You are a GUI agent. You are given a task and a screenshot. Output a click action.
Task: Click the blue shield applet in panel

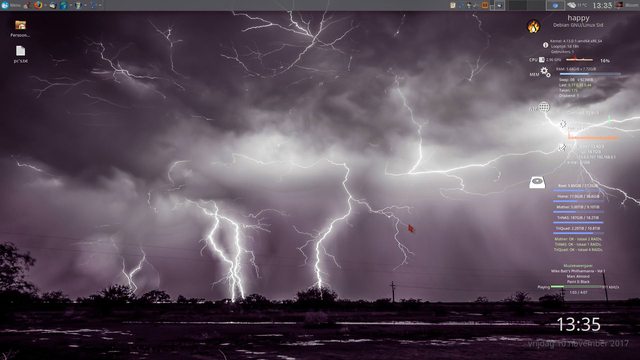pyautogui.click(x=555, y=5)
